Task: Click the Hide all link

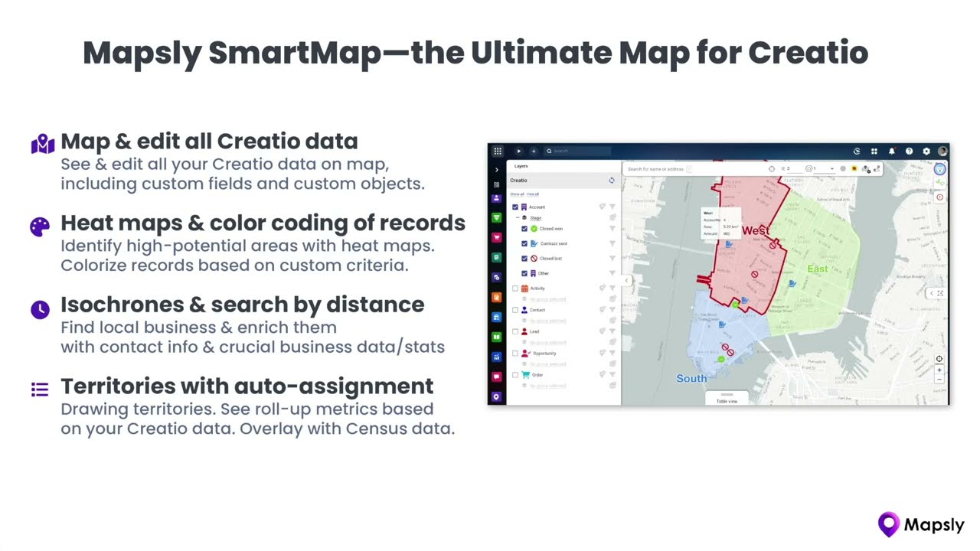Action: [533, 194]
